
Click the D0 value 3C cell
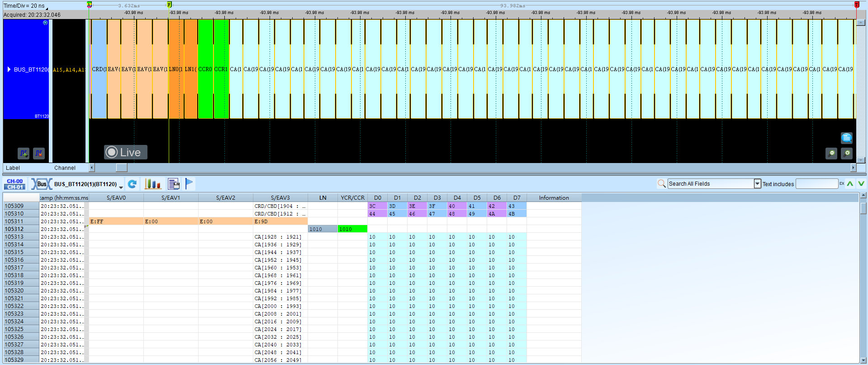pyautogui.click(x=378, y=206)
